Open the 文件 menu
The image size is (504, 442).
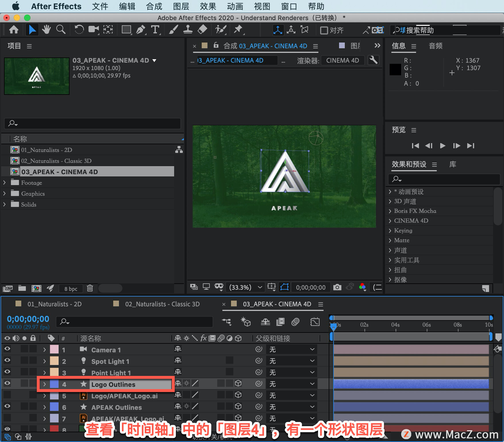[100, 6]
